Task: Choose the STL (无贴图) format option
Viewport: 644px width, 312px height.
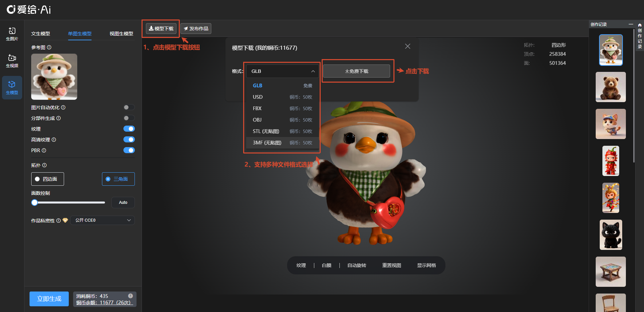Action: coord(282,131)
